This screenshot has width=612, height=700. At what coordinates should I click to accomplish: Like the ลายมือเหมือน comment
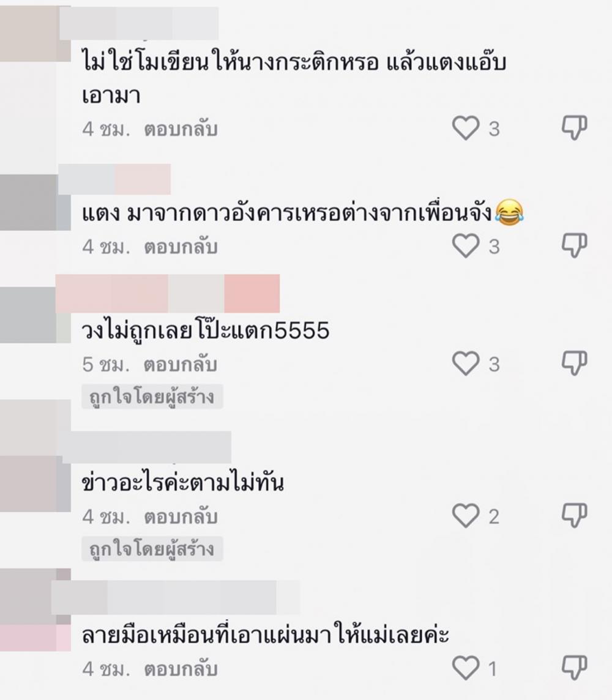[x=466, y=668]
